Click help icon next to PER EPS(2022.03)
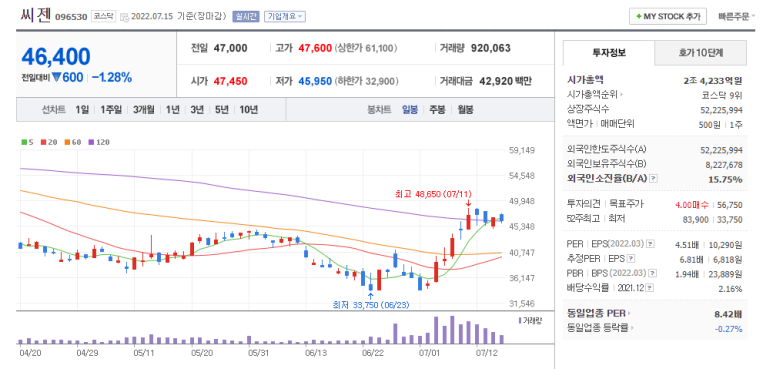 [x=651, y=244]
